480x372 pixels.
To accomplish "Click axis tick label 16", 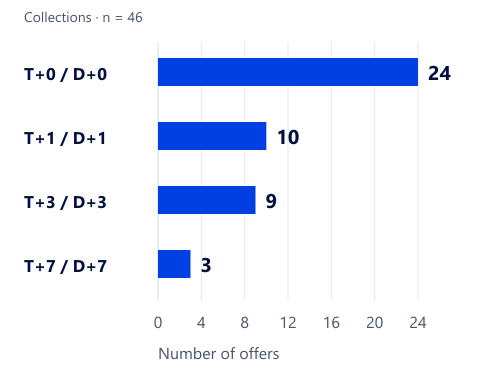I will click(x=331, y=323).
